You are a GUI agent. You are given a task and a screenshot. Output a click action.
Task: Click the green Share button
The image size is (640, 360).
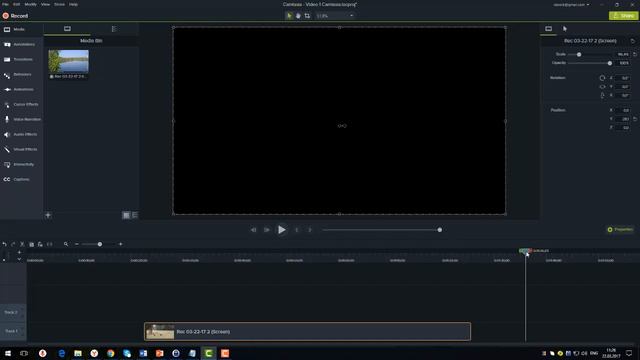623,16
